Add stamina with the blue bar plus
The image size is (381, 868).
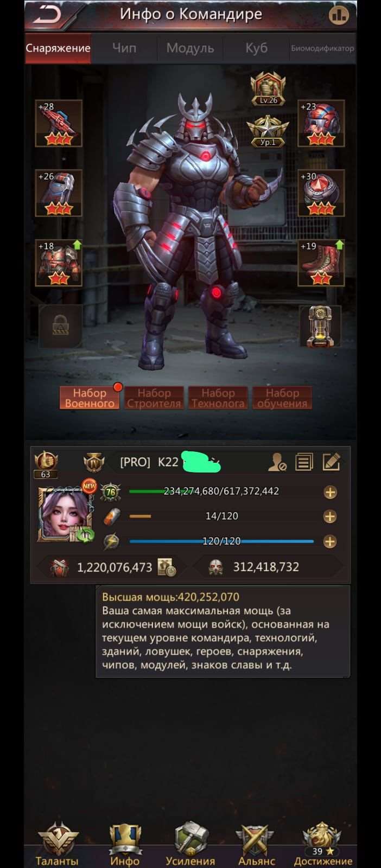[330, 541]
